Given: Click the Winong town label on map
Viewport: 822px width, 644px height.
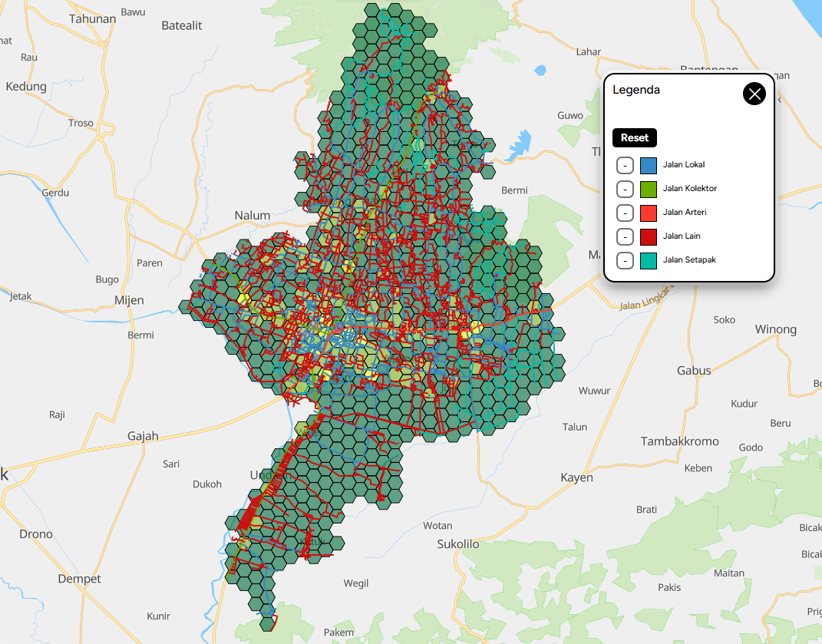Looking at the screenshot, I should click(775, 329).
